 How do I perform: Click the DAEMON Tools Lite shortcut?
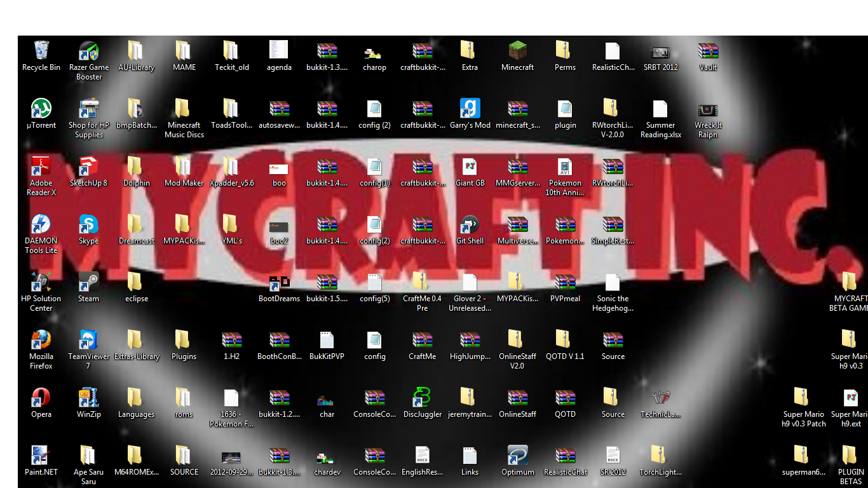click(x=41, y=224)
